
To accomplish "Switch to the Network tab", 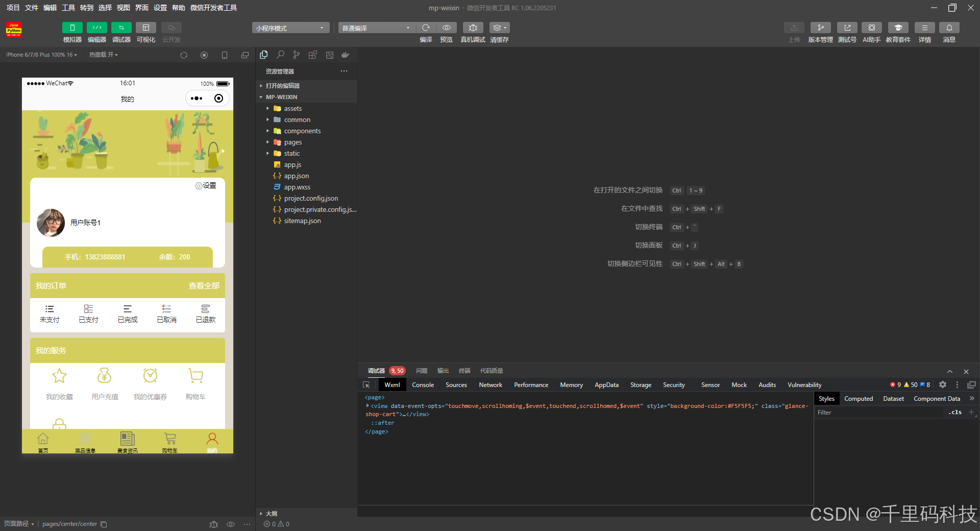I will tap(491, 385).
